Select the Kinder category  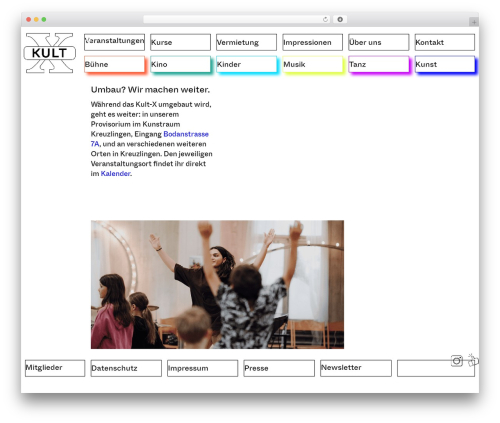(x=246, y=64)
